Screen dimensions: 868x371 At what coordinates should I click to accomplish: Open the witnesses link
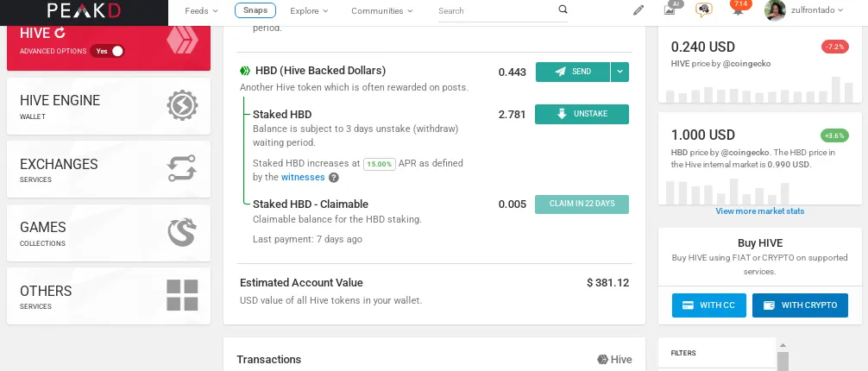(303, 177)
